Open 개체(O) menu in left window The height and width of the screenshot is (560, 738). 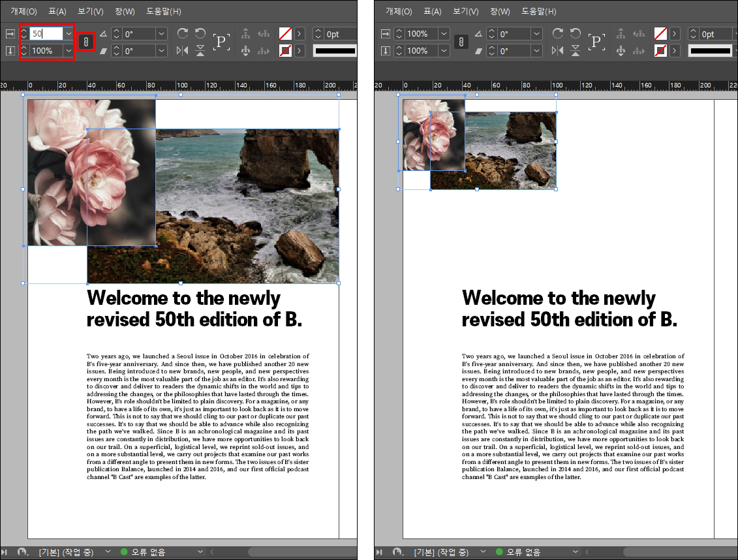tap(23, 11)
